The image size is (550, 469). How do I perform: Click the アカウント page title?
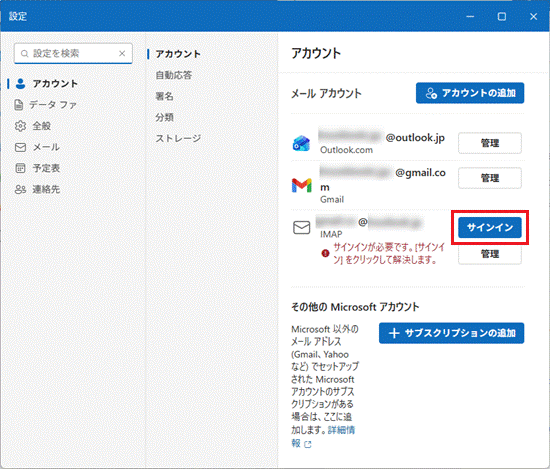pyautogui.click(x=316, y=53)
